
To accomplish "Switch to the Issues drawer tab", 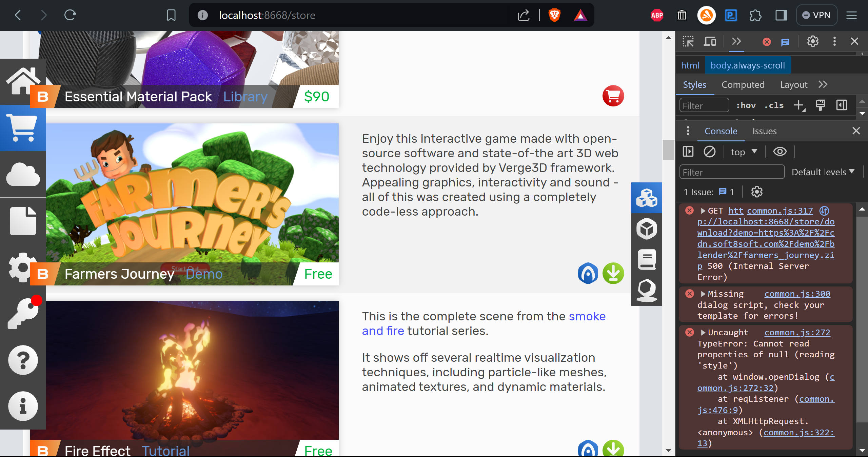I will pyautogui.click(x=764, y=131).
